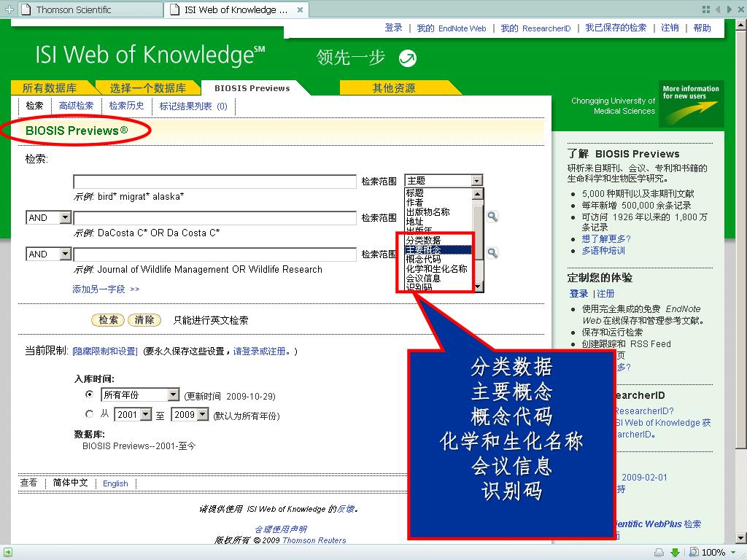Image resolution: width=747 pixels, height=560 pixels.
Task: Click search aid magnifier beside third field
Action: coord(492,253)
